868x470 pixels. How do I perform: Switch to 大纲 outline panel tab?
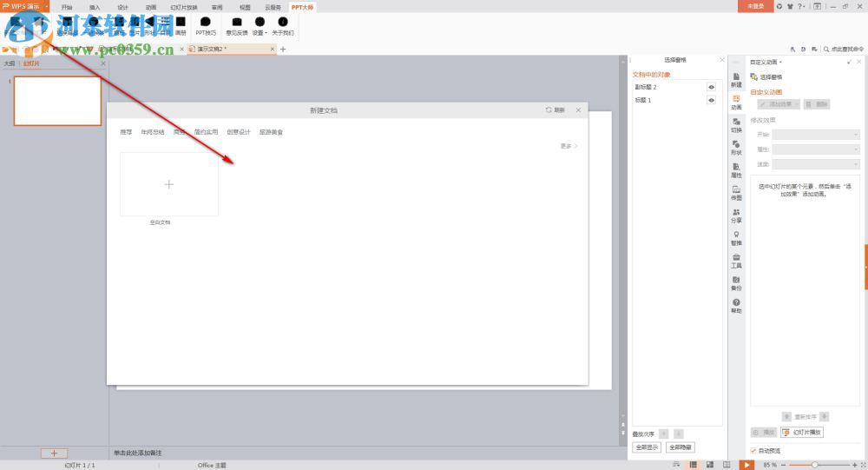pos(10,63)
